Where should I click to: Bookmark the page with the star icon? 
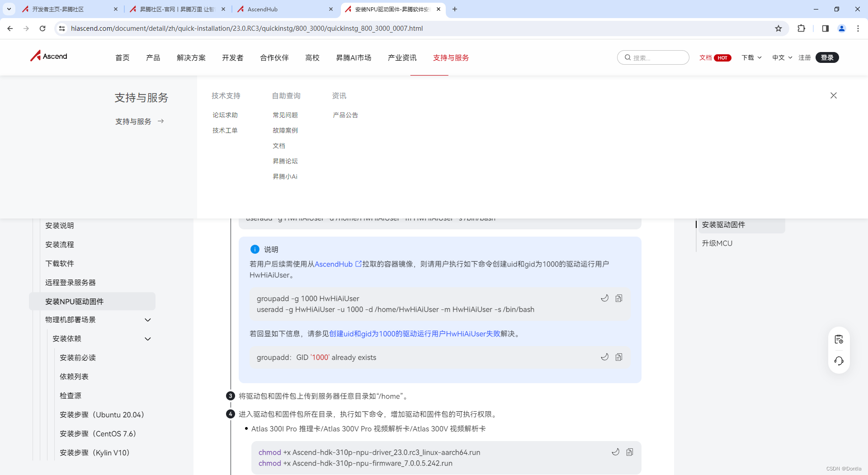778,28
